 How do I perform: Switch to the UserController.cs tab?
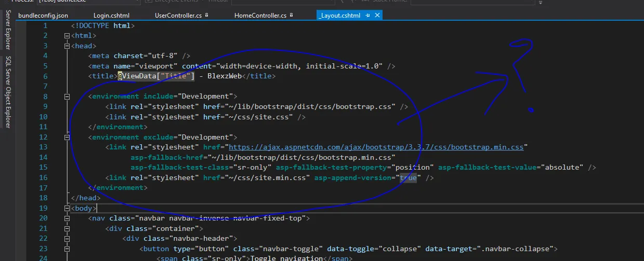point(178,16)
